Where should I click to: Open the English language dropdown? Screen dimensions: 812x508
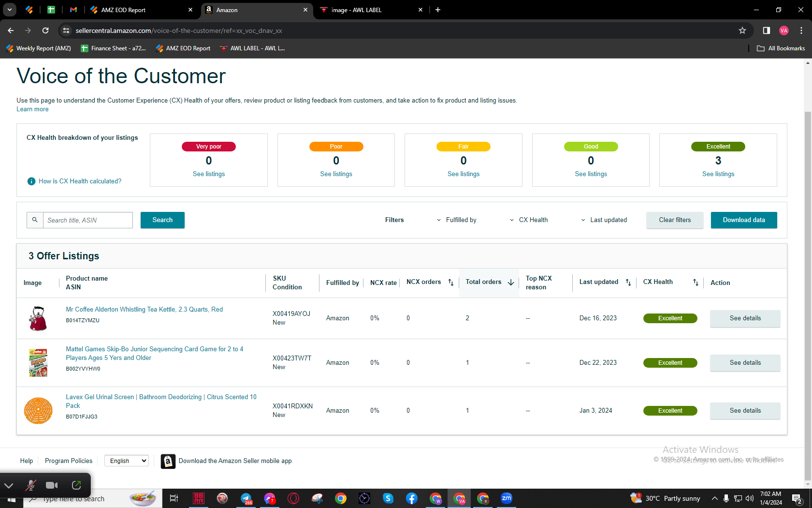click(x=127, y=461)
